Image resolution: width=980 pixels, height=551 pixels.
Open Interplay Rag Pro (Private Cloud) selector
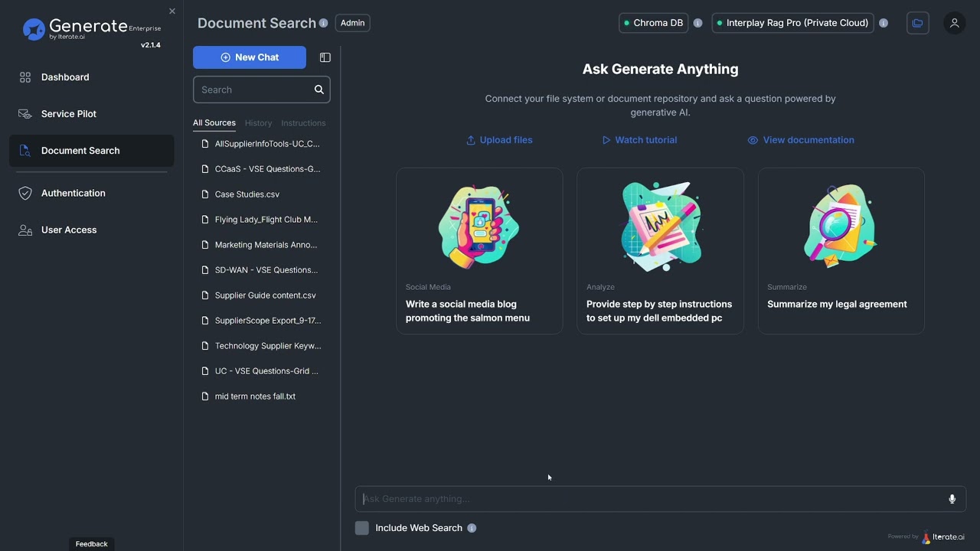792,23
